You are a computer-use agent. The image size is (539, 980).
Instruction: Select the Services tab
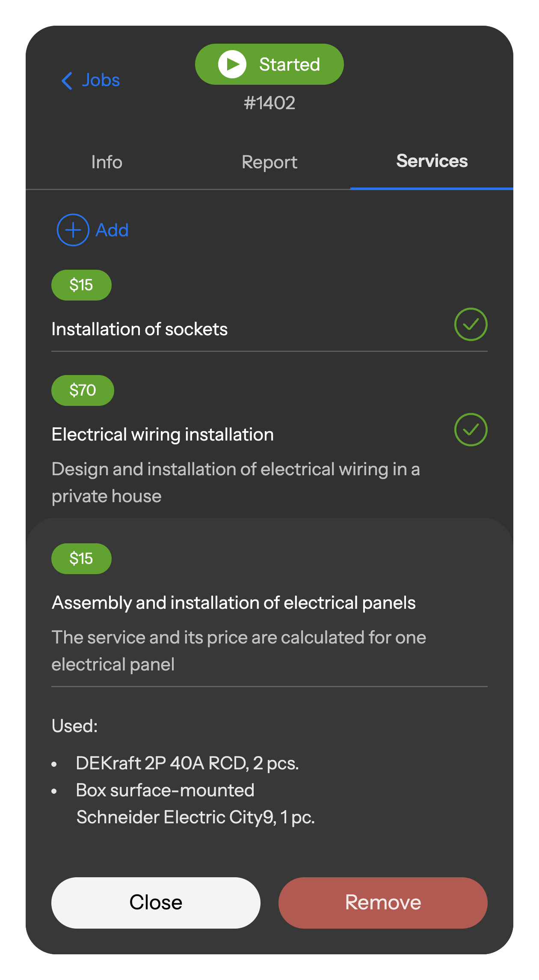(x=432, y=161)
